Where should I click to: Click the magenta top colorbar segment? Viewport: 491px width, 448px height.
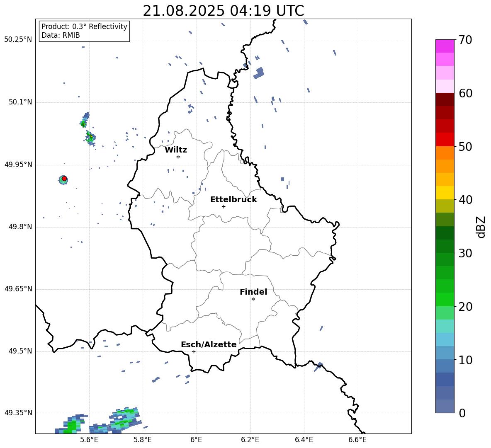pyautogui.click(x=445, y=46)
